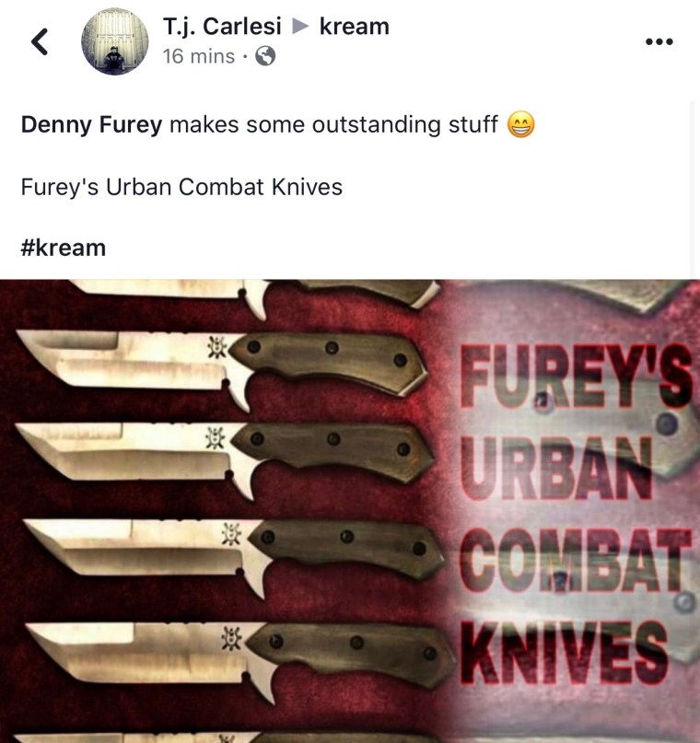Open the T.j. Carlesi profile name
The image size is (700, 743).
pos(222,26)
